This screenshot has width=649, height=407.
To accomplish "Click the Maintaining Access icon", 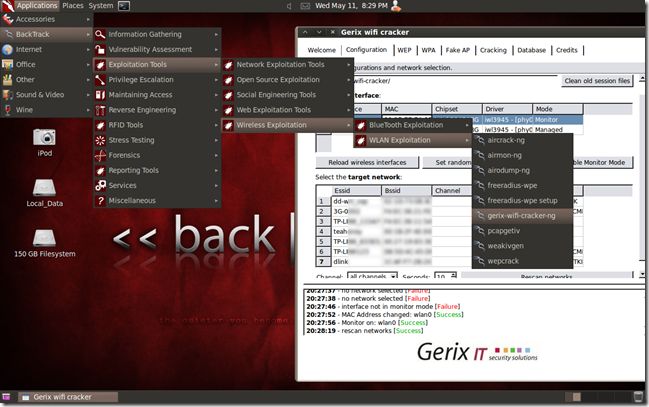I will pyautogui.click(x=100, y=95).
